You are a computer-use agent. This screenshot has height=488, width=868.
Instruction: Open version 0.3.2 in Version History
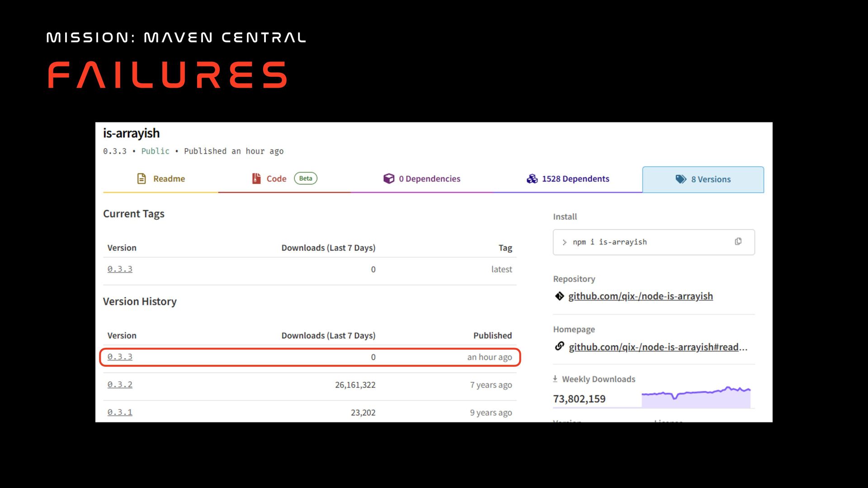coord(120,385)
